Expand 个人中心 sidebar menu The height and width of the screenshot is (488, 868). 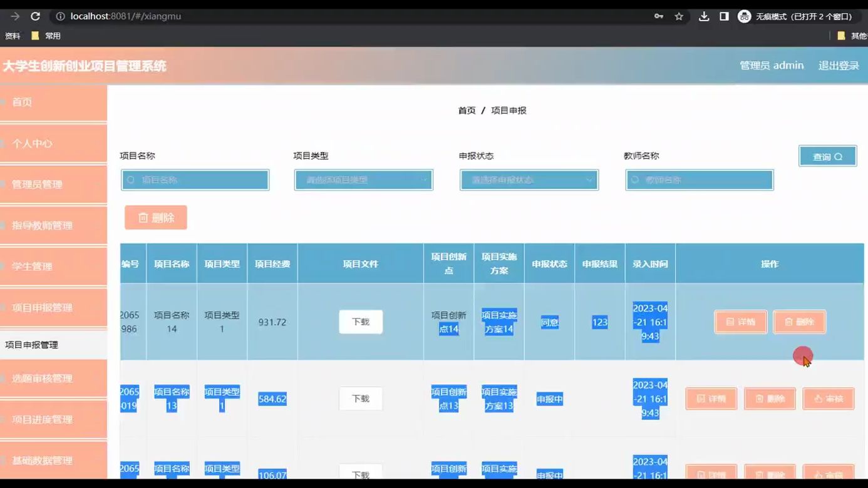pyautogui.click(x=53, y=143)
